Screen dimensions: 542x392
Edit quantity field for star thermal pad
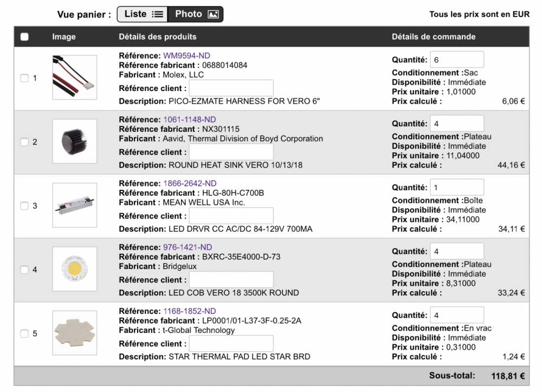point(457,315)
